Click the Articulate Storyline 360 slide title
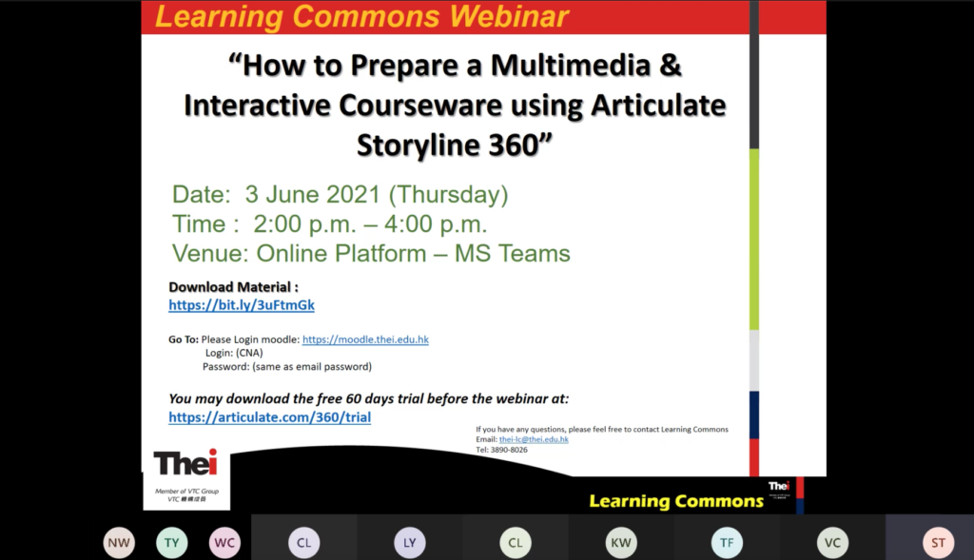 (x=455, y=106)
